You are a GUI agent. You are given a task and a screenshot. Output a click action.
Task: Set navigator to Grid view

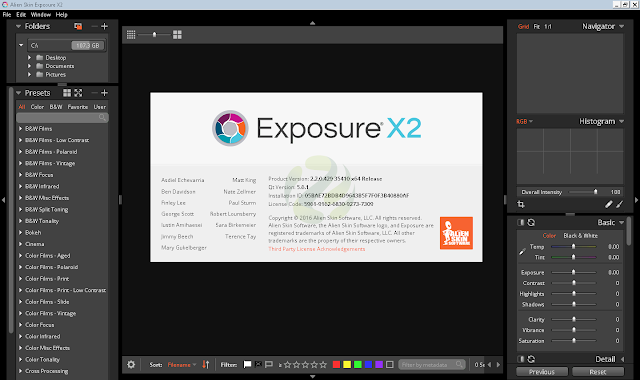(523, 27)
